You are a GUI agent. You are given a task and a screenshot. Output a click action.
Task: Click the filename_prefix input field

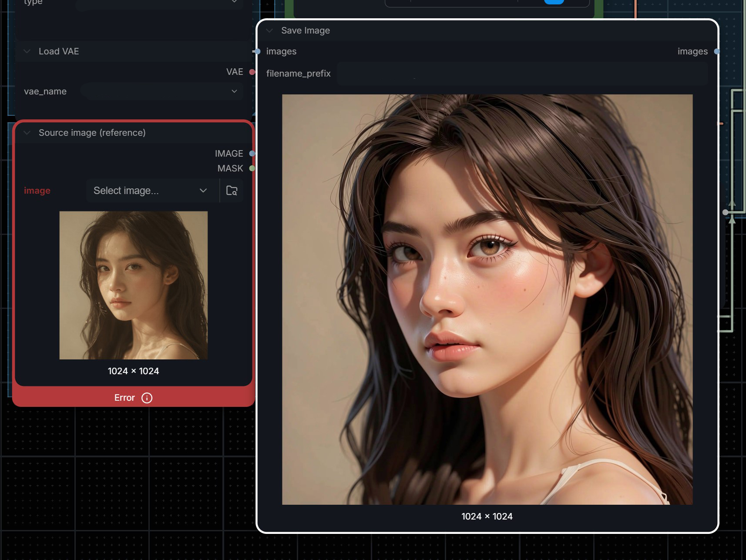[x=522, y=74]
